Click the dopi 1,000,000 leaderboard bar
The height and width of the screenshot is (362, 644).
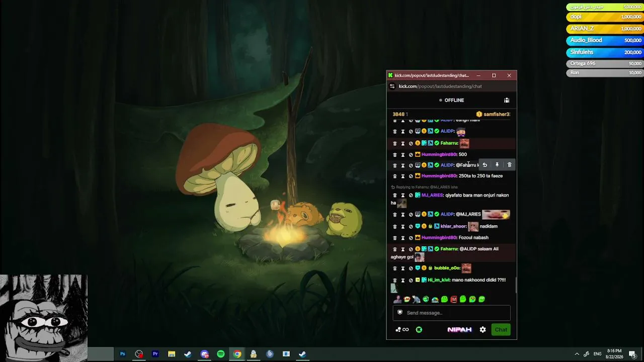605,17
